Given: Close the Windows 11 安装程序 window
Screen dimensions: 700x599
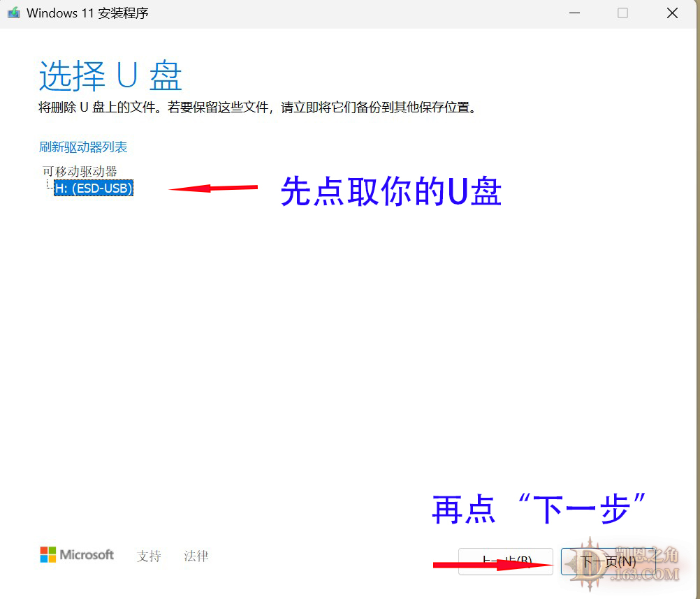Looking at the screenshot, I should click(x=672, y=13).
